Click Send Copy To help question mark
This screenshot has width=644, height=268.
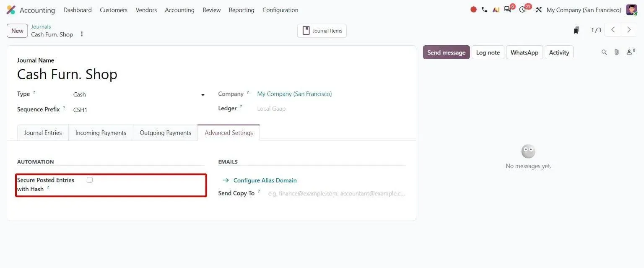259,192
